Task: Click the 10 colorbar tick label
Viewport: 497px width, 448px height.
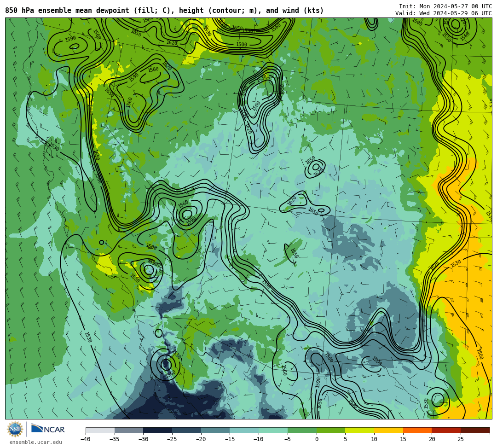Action: [374, 439]
